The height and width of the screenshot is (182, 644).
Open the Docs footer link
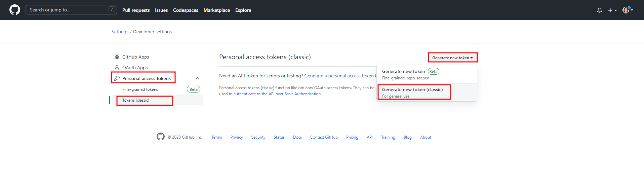297,137
